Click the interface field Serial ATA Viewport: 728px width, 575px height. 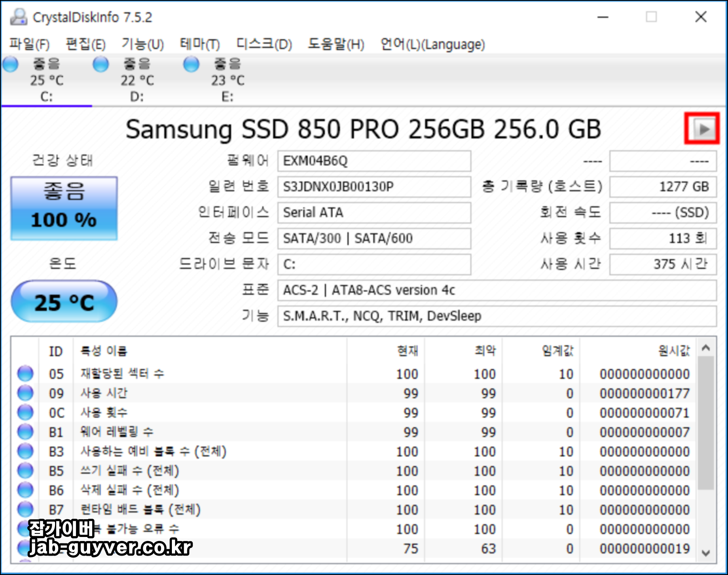pos(374,213)
